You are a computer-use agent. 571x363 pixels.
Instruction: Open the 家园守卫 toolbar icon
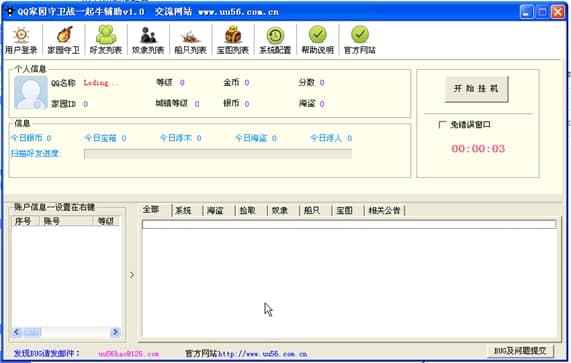coord(64,40)
